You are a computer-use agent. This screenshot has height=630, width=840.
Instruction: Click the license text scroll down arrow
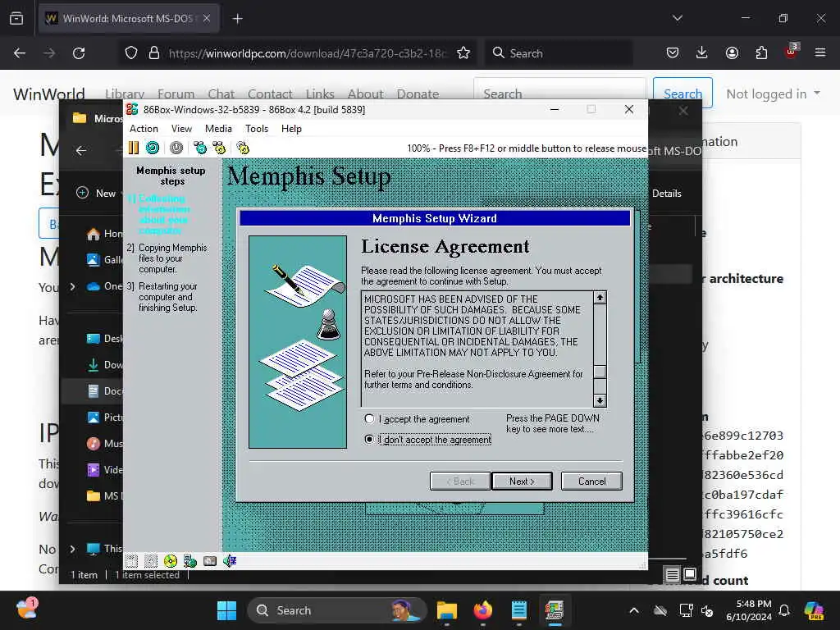[600, 400]
